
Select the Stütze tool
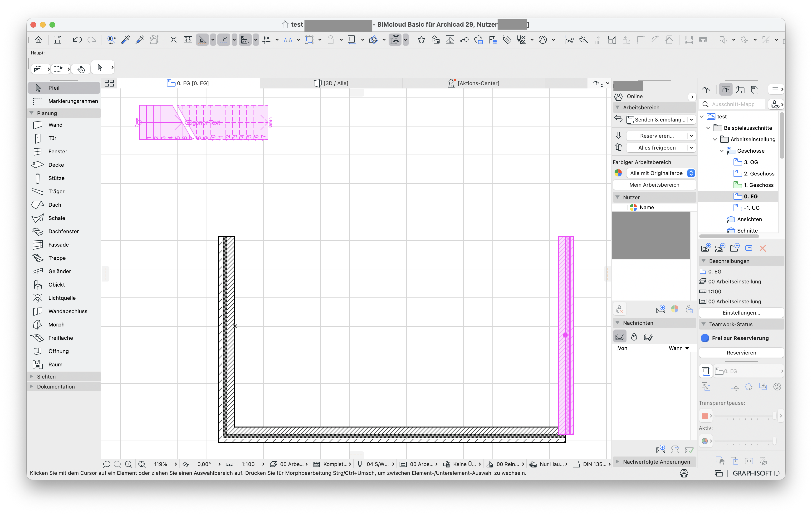(64, 178)
